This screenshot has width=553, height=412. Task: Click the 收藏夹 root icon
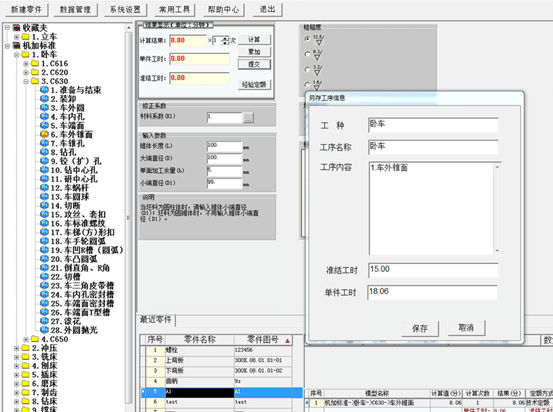point(17,28)
